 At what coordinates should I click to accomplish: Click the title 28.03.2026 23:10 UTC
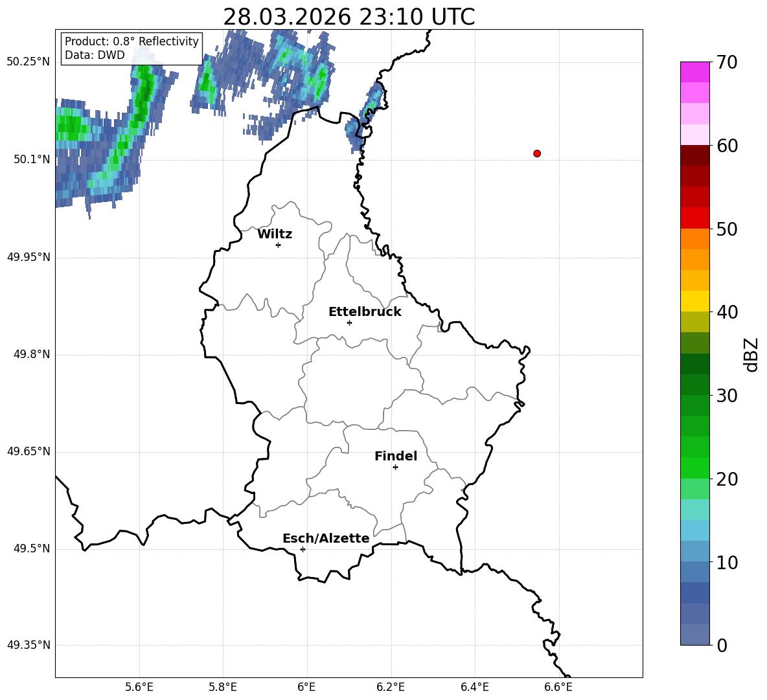[x=349, y=17]
